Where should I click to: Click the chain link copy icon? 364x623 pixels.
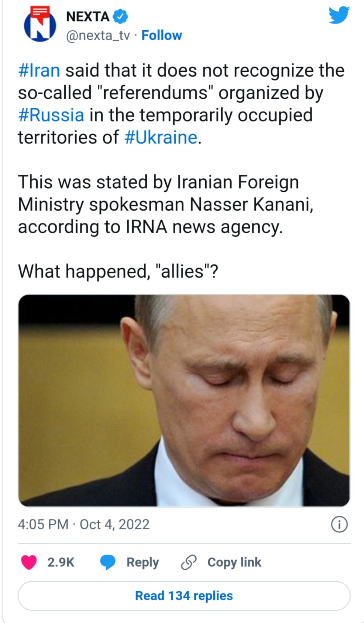click(x=189, y=562)
